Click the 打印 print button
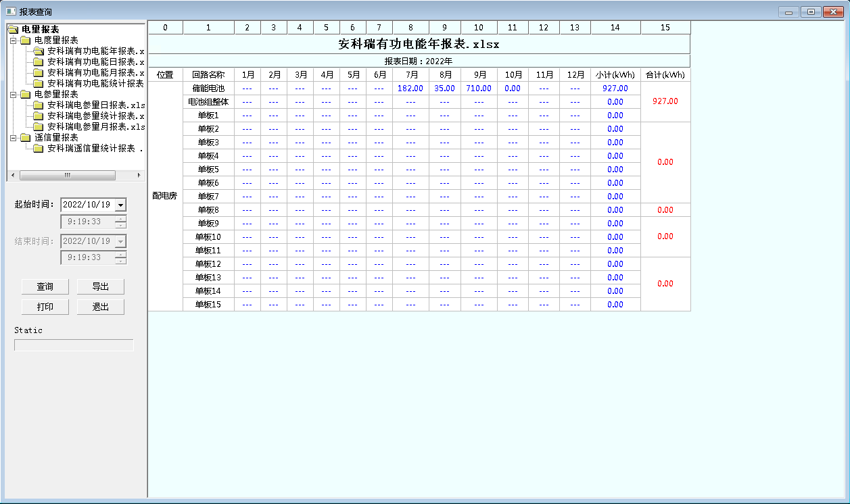Viewport: 850px width, 504px height. (x=45, y=306)
